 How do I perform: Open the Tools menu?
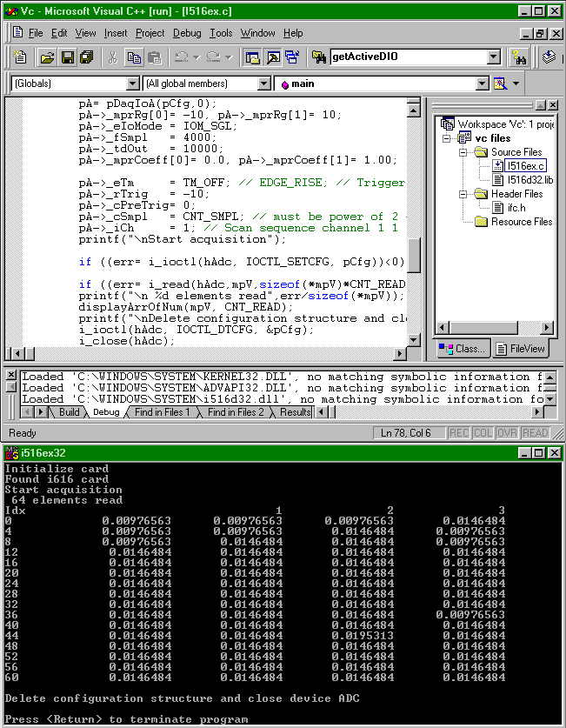221,33
